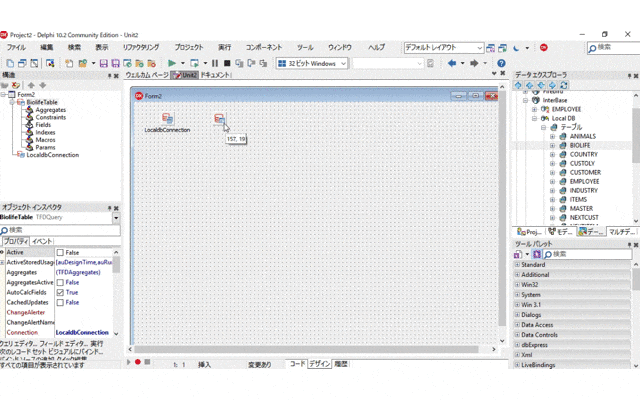Click the クエリ エディタ... link
The height and width of the screenshot is (400, 640).
coord(18,344)
